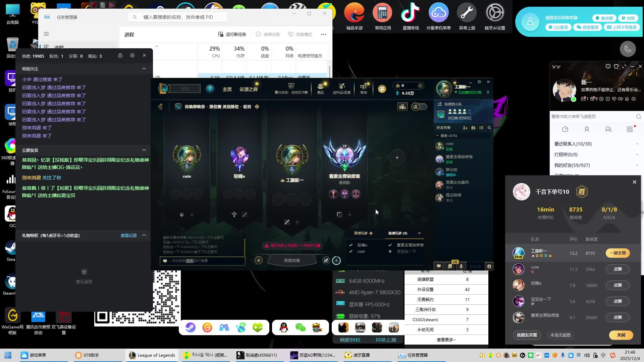The width and height of the screenshot is (644, 362).
Task: Search the friends list
Action: (489, 128)
